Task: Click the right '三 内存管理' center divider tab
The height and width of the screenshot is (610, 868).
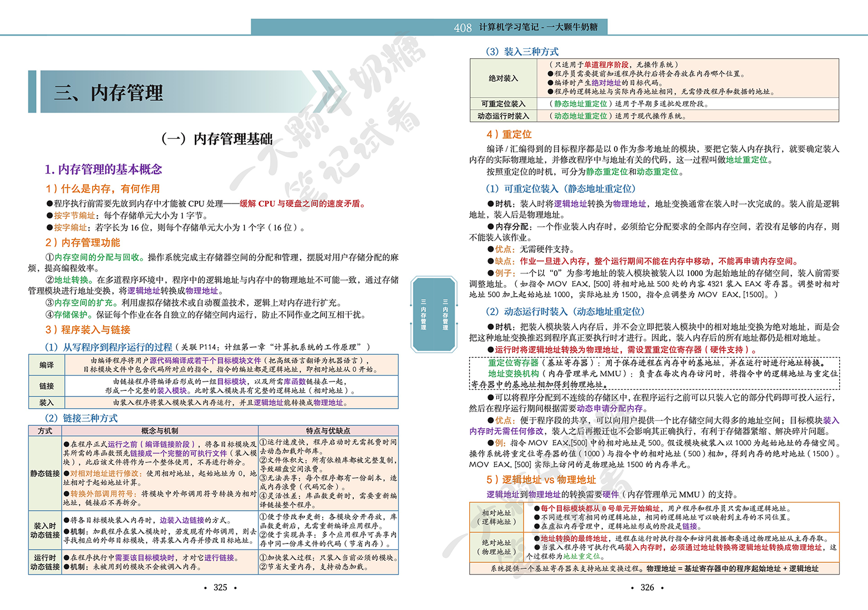Action: 445,315
